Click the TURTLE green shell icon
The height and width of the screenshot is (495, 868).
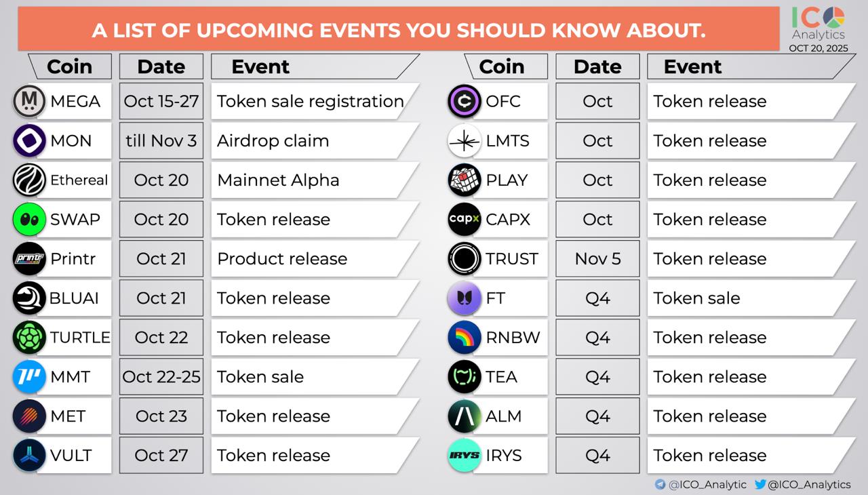click(x=29, y=338)
